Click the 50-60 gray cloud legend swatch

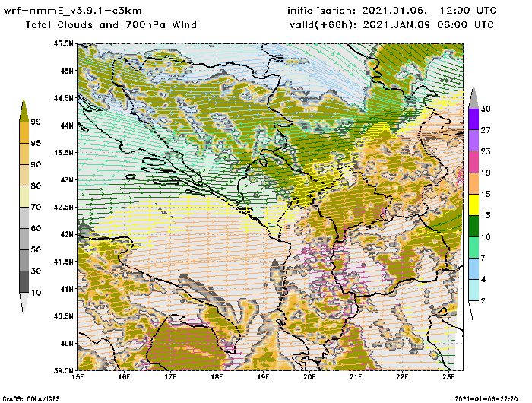pos(24,239)
